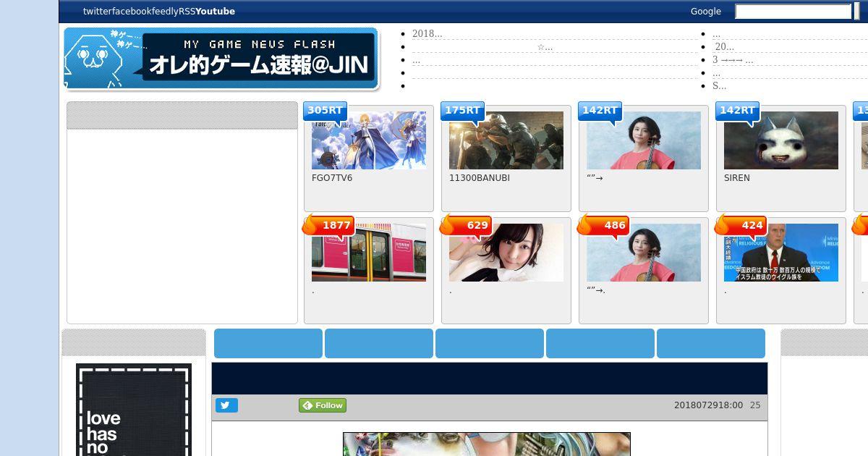Open the SIREN cat-mask thumbnail
The image size is (868, 456).
781,140
